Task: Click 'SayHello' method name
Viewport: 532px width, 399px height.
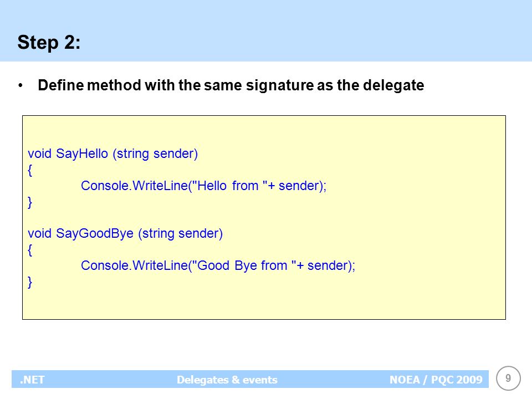Action: coord(82,154)
